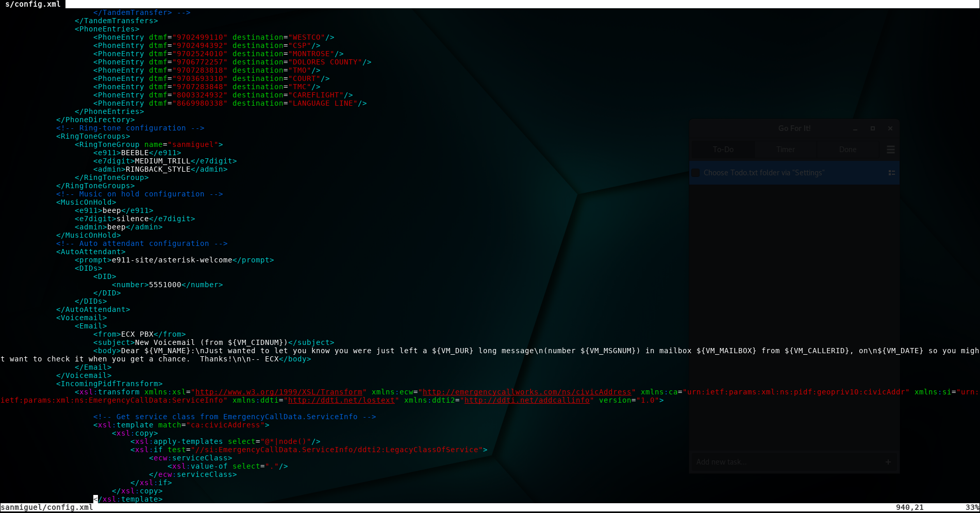Switch to the Timer tab
This screenshot has width=980, height=513.
pyautogui.click(x=785, y=150)
